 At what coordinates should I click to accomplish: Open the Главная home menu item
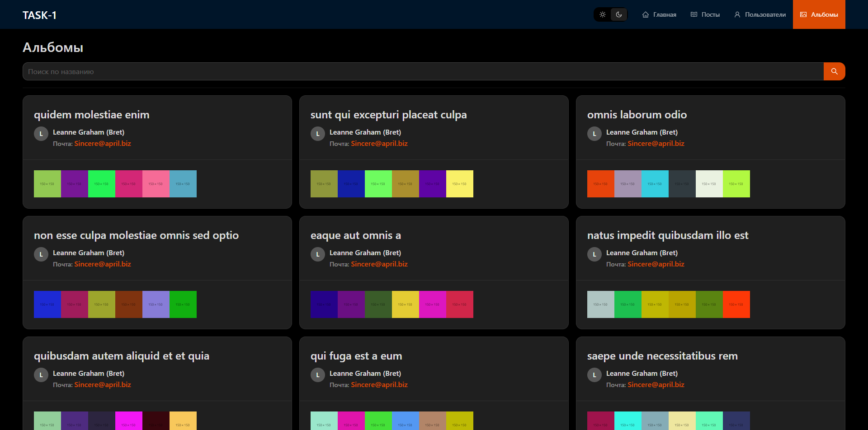pos(659,14)
